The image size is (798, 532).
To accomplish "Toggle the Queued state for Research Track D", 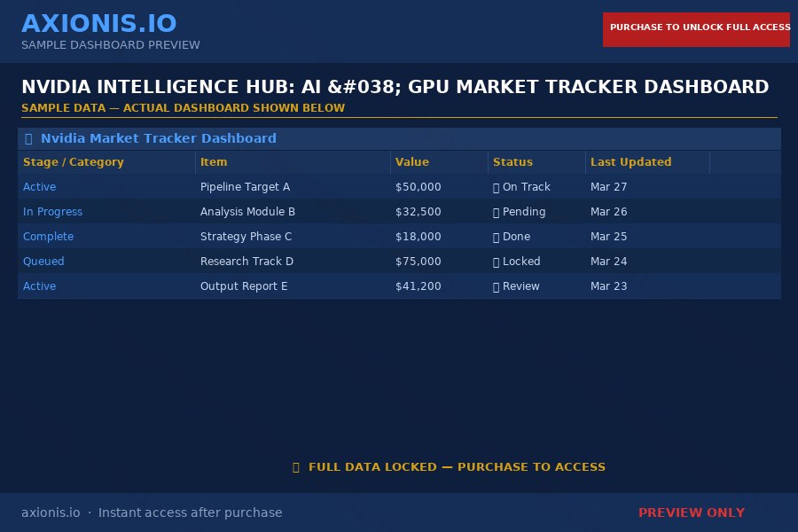I will click(43, 262).
